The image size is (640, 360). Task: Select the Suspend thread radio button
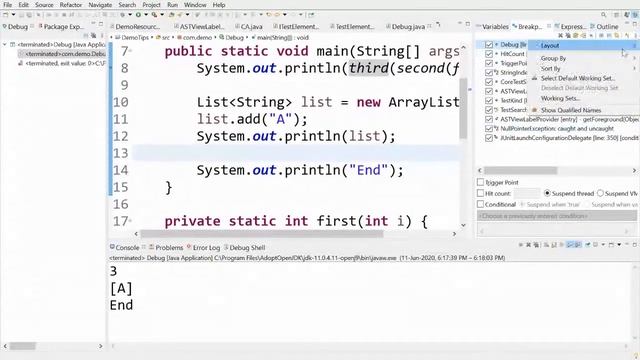(547, 193)
